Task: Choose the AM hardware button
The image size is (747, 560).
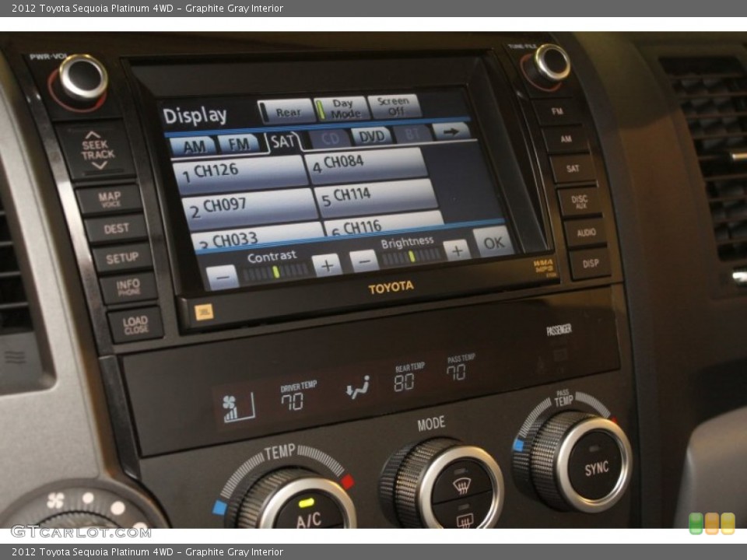Action: tap(566, 139)
